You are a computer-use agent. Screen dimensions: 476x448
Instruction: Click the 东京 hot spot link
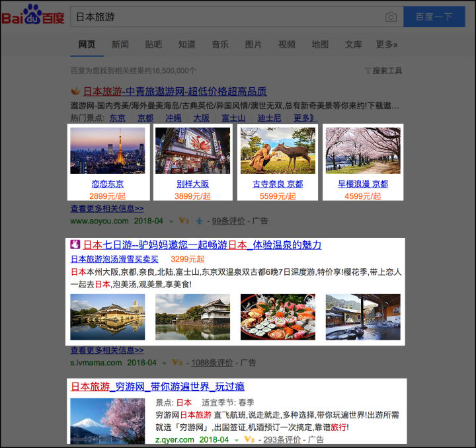coord(118,118)
